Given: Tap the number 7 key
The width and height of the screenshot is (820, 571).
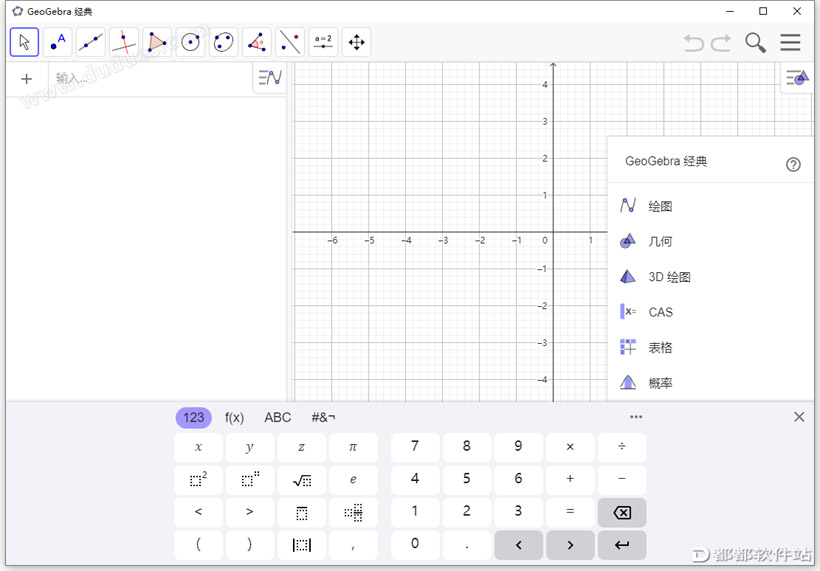Looking at the screenshot, I should (415, 447).
